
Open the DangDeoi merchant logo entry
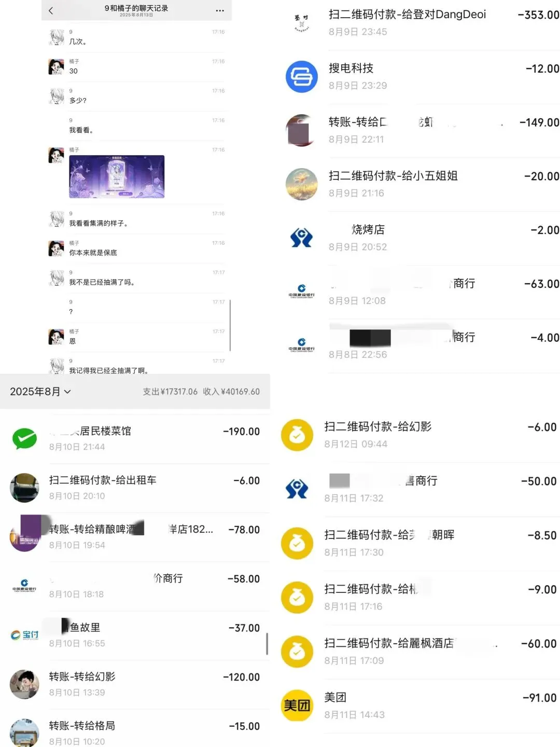(x=301, y=23)
